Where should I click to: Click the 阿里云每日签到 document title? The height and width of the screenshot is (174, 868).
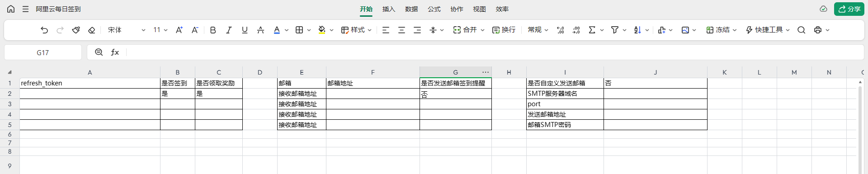(58, 9)
